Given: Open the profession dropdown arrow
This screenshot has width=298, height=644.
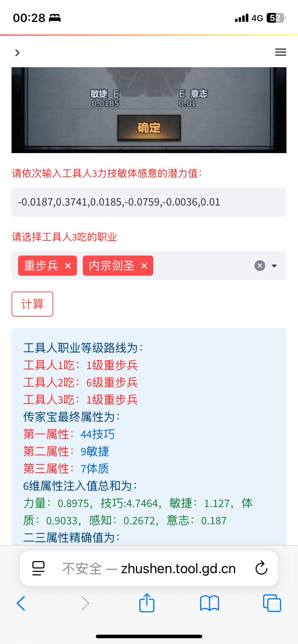Looking at the screenshot, I should click(x=274, y=266).
